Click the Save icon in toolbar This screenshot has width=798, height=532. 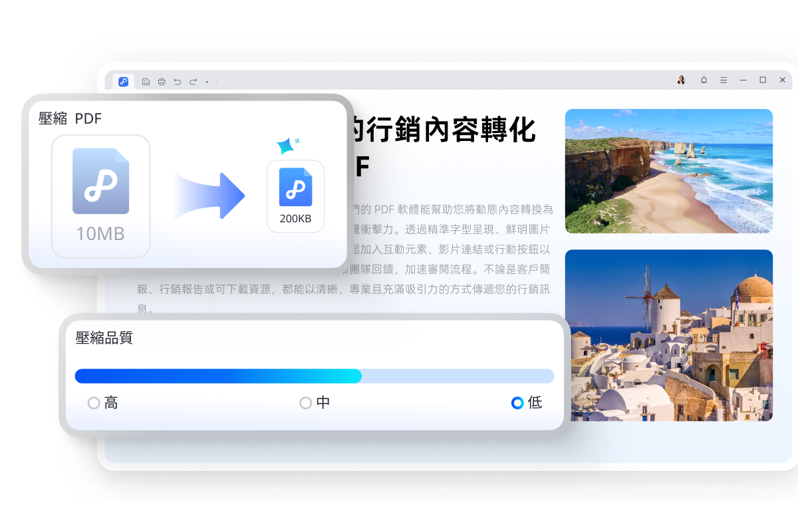pos(146,81)
